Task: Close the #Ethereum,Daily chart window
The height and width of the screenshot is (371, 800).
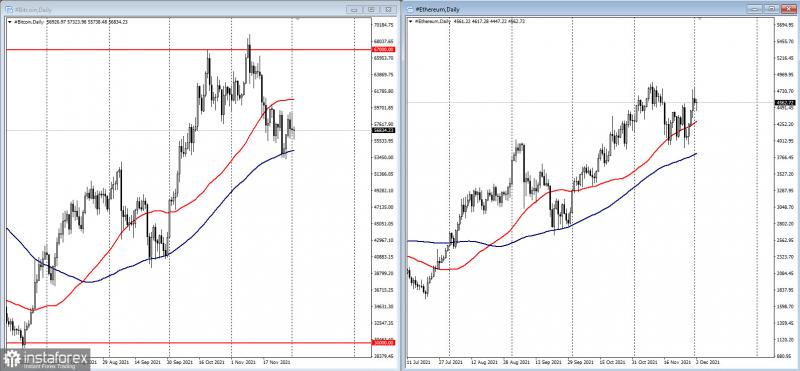Action: (x=789, y=9)
